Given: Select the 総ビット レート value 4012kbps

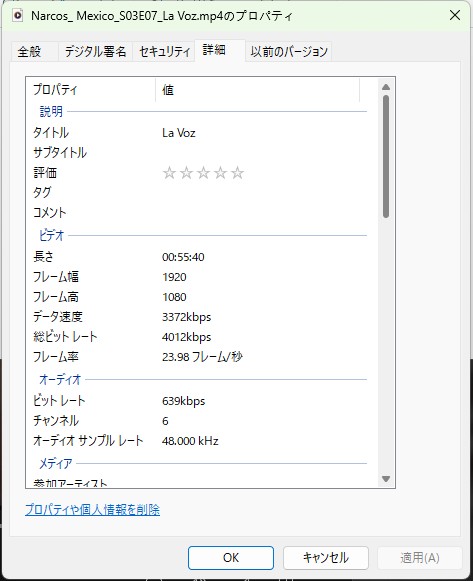Looking at the screenshot, I should pos(186,337).
